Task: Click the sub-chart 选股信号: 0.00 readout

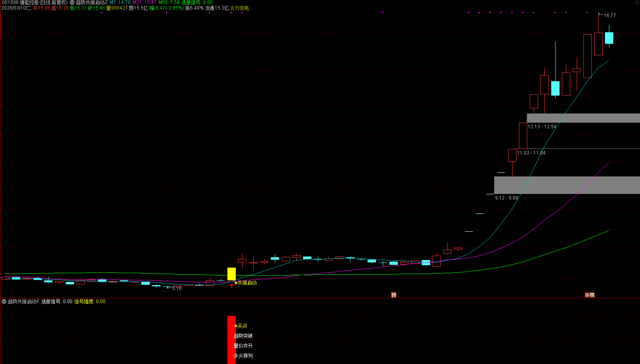Action: [x=57, y=301]
